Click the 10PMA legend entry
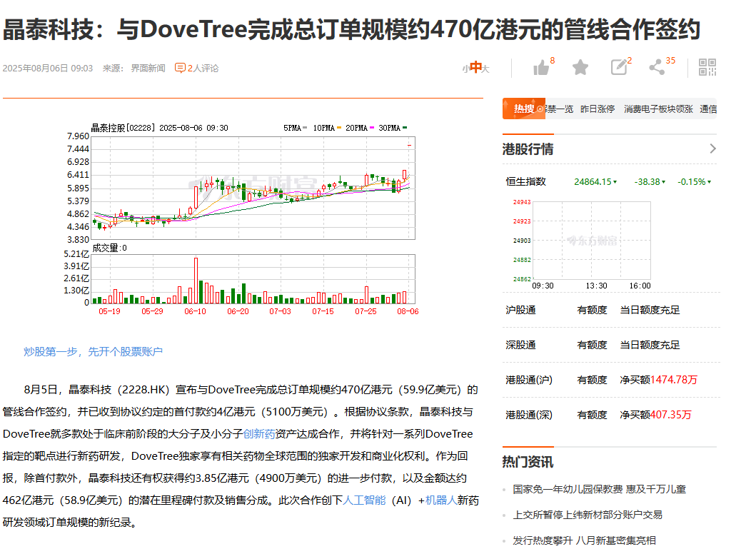Image resolution: width=756 pixels, height=554 pixels. (327, 128)
